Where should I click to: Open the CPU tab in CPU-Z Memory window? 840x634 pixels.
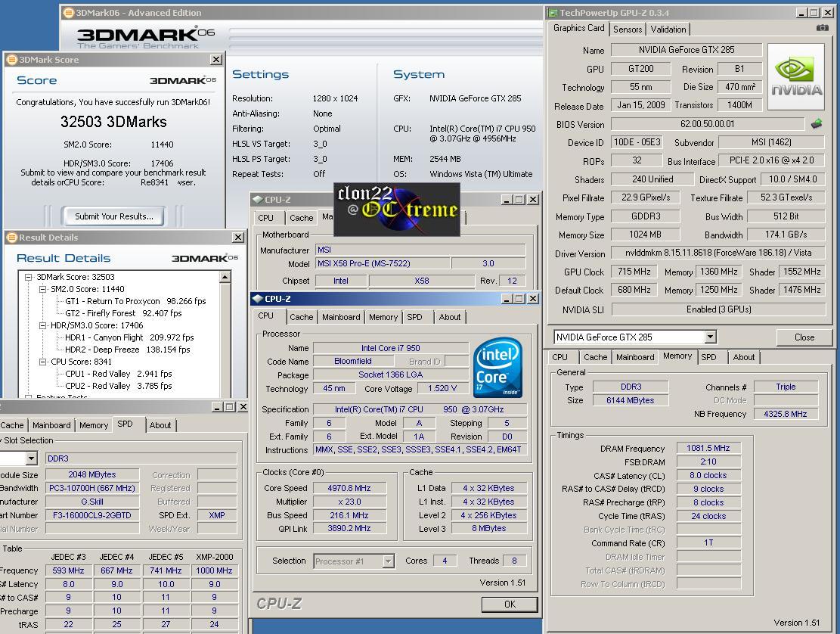(x=559, y=357)
